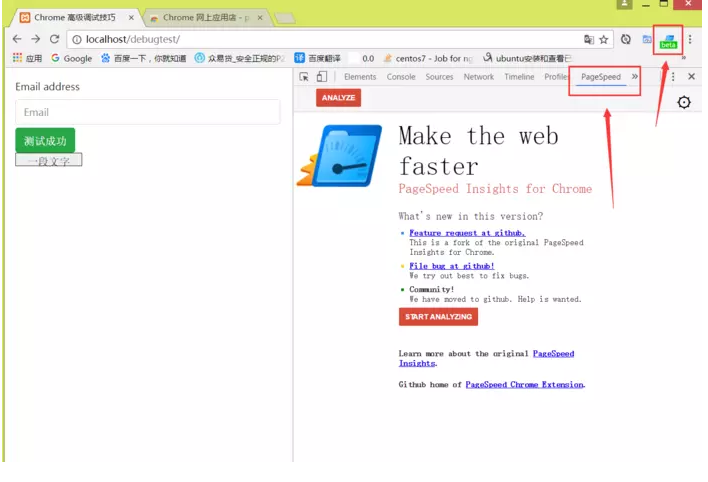This screenshot has width=708, height=482.
Task: Select the 'Email address' label
Action: tap(47, 87)
